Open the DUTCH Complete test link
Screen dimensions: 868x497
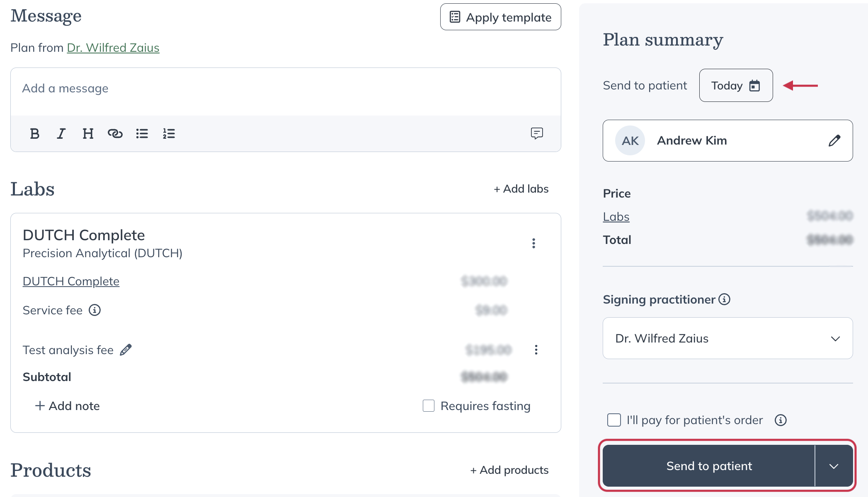point(71,281)
